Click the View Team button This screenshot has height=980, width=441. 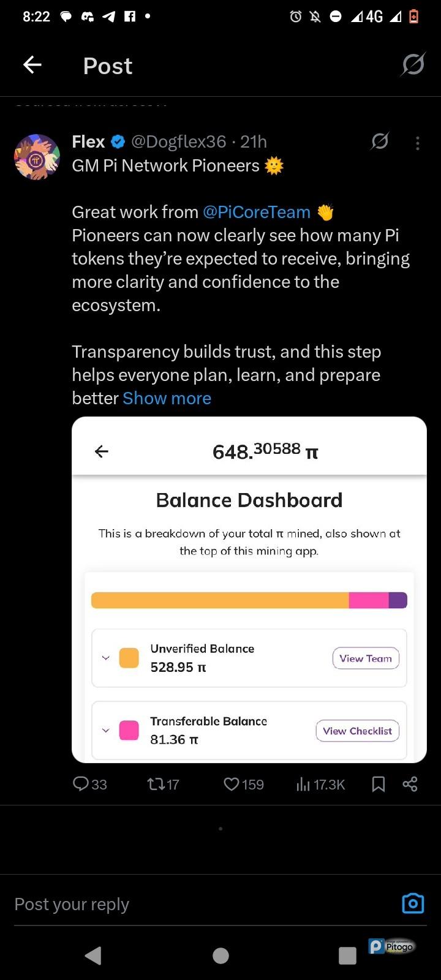[366, 658]
